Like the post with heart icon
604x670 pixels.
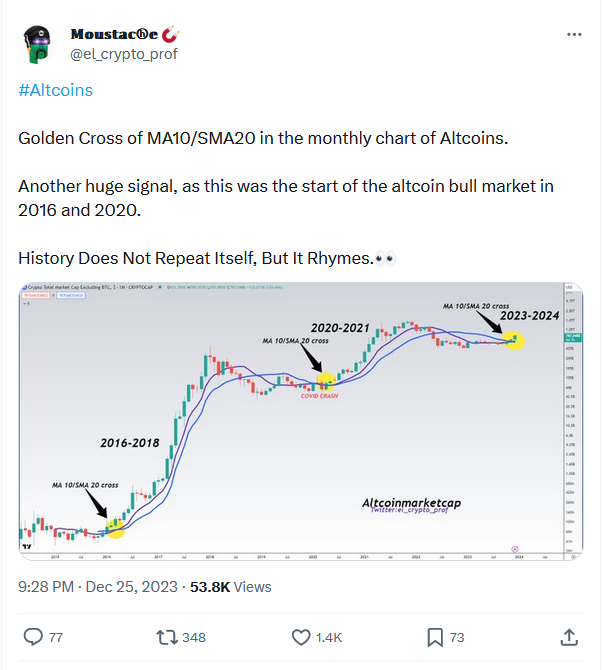(x=301, y=637)
